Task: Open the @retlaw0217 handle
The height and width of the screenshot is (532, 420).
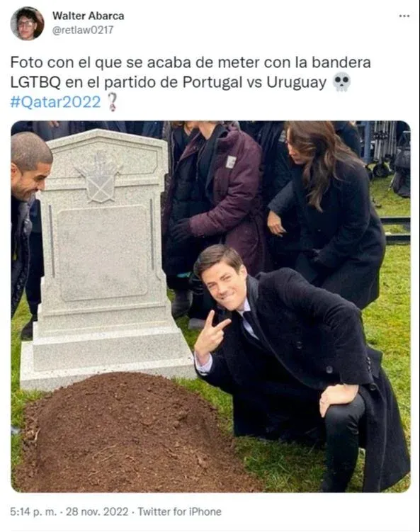Action: point(83,30)
